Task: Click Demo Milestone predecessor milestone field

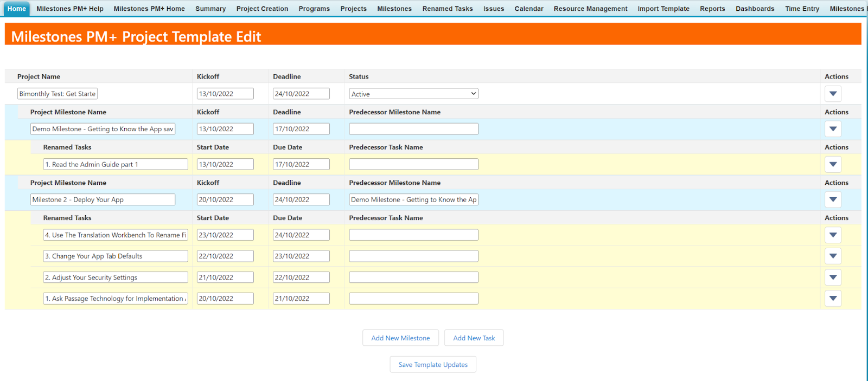Action: (414, 129)
